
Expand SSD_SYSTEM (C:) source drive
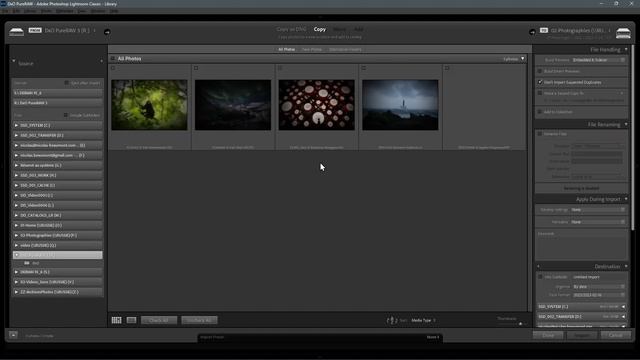tap(16, 125)
